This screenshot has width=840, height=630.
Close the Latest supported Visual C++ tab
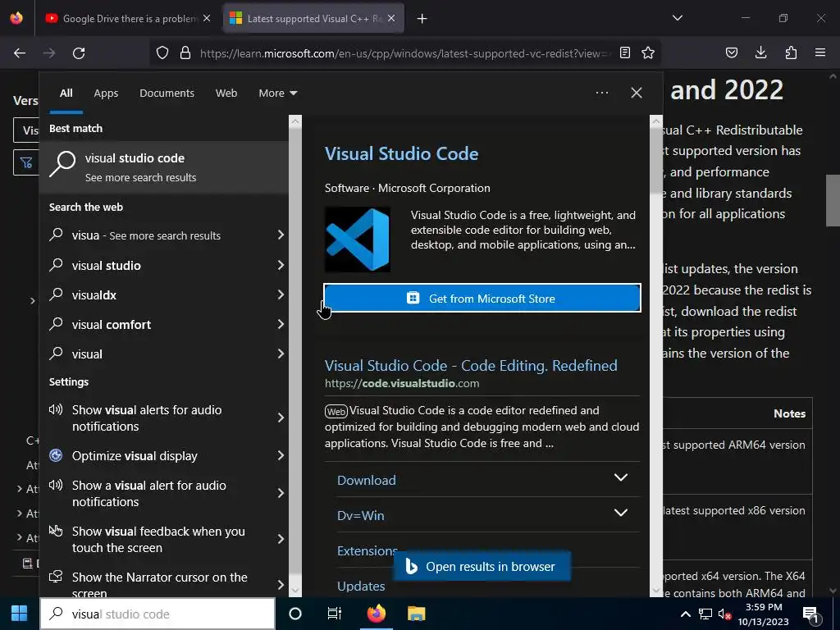pyautogui.click(x=391, y=18)
